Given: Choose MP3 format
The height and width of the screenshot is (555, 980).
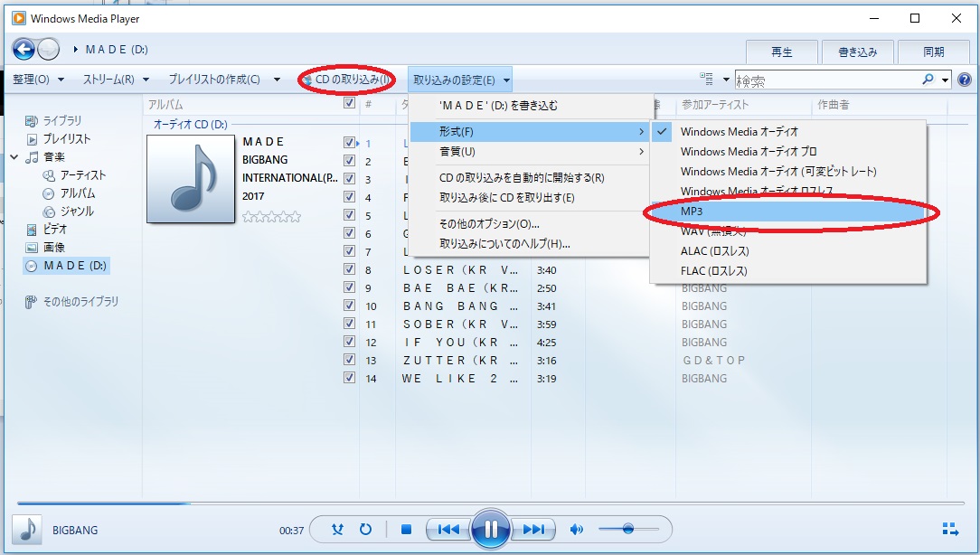Looking at the screenshot, I should (x=788, y=212).
